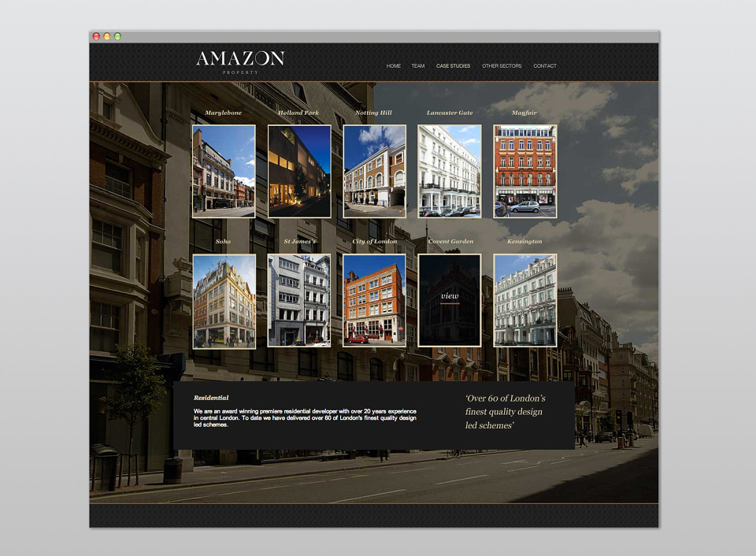This screenshot has height=556, width=756.
Task: Click the Amazon Property logo
Action: (x=240, y=62)
